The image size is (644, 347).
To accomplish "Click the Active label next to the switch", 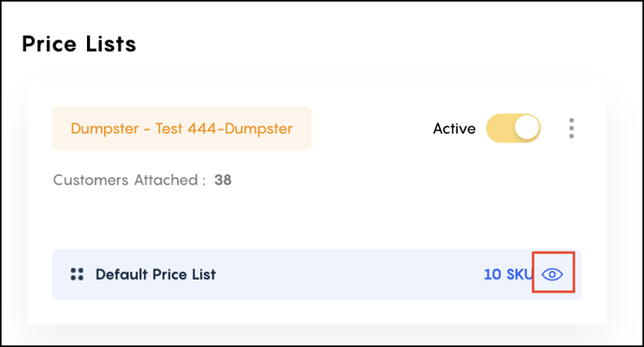I will (454, 129).
